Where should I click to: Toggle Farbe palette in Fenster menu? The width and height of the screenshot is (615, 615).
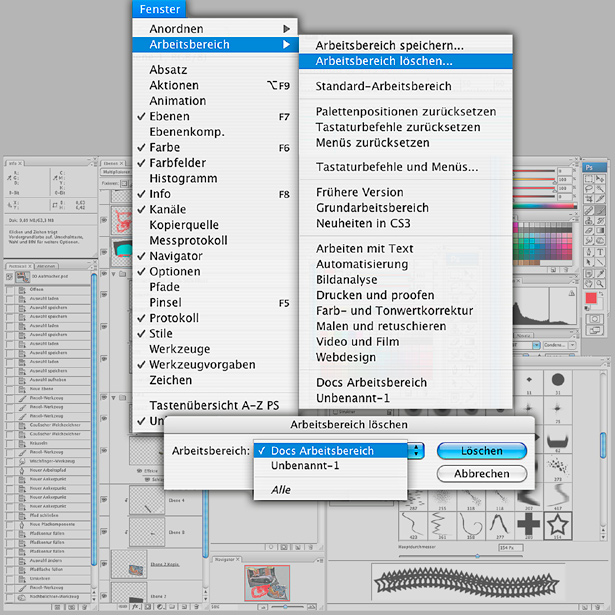click(213, 147)
